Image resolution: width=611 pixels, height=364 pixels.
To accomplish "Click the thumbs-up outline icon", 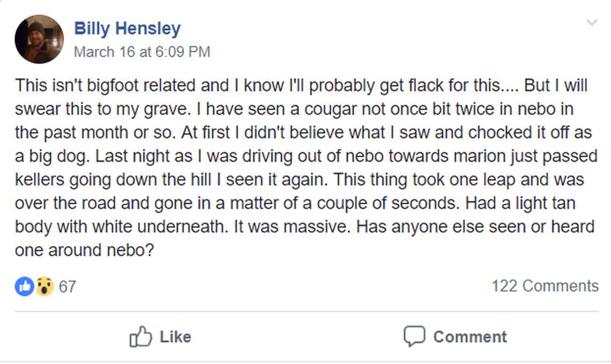I will (140, 337).
